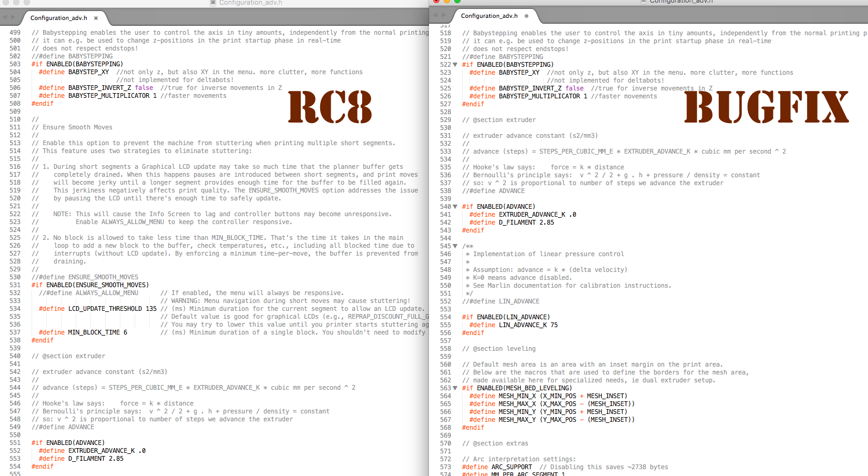Image resolution: width=868 pixels, height=476 pixels.
Task: Click previous-tab arrow in left window
Action: (5, 18)
